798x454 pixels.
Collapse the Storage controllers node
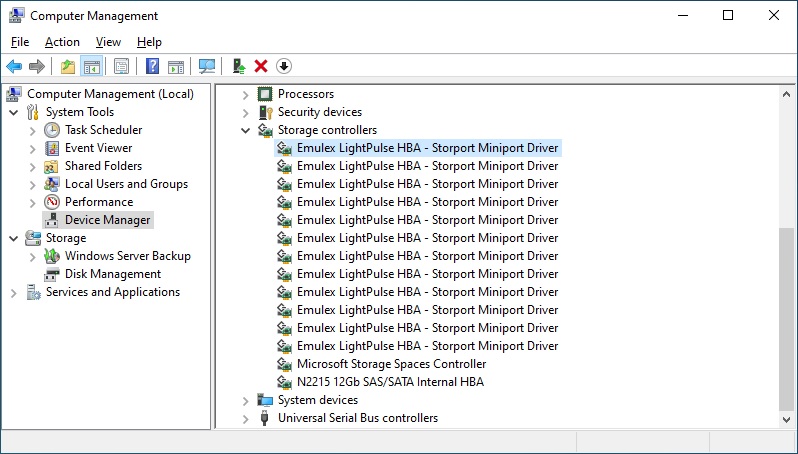click(x=246, y=130)
